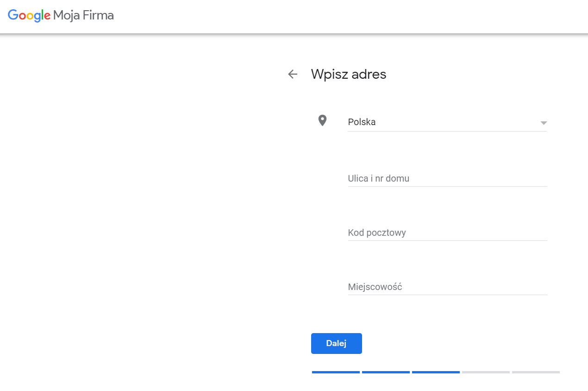Focus the Ulica i nr domu field
The image size is (588, 391).
point(447,178)
